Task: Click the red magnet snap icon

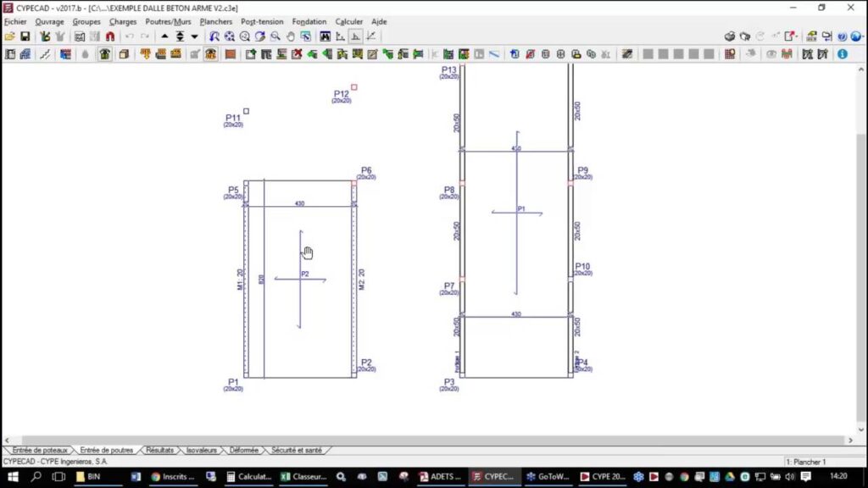Action: pyautogui.click(x=109, y=36)
